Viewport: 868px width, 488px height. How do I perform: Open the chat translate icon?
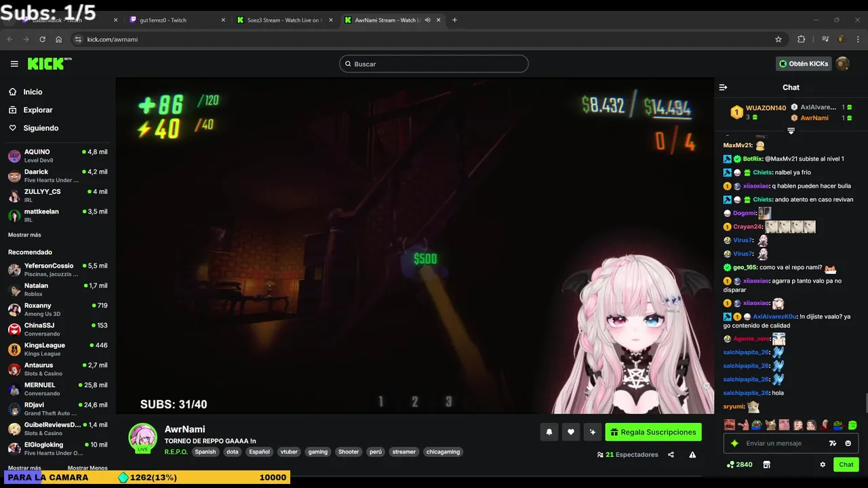point(833,443)
